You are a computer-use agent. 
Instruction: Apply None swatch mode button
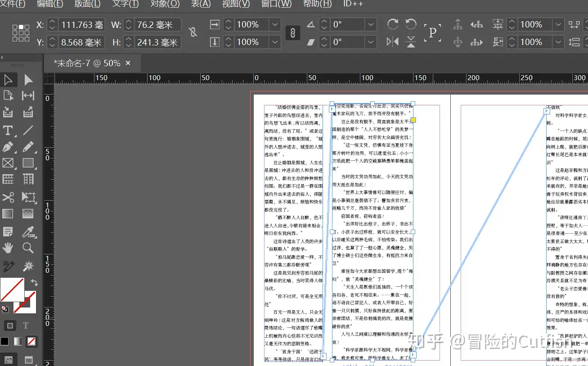(x=31, y=341)
